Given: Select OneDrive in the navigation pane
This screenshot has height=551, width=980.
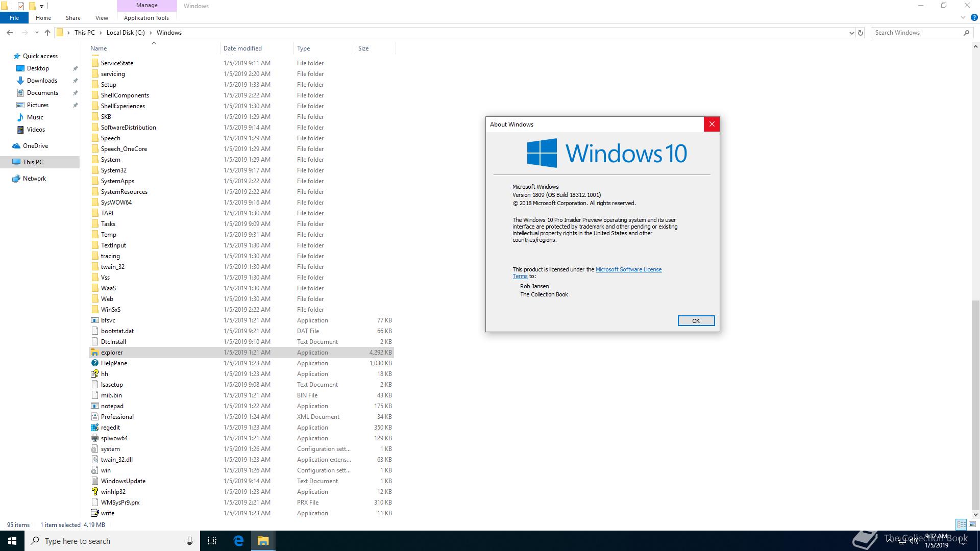Looking at the screenshot, I should pos(35,146).
